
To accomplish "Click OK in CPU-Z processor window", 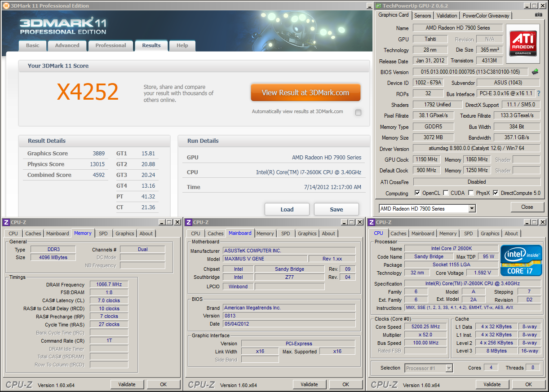I will 529,384.
